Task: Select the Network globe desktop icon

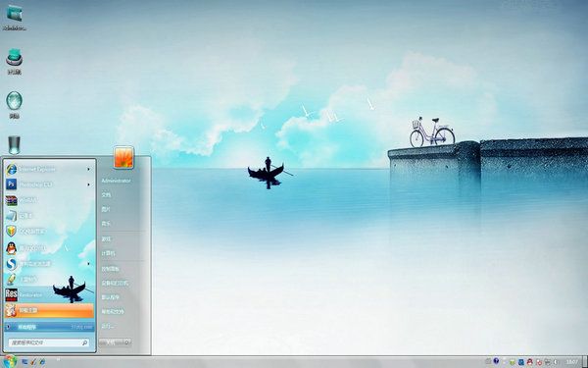Action: [x=15, y=105]
